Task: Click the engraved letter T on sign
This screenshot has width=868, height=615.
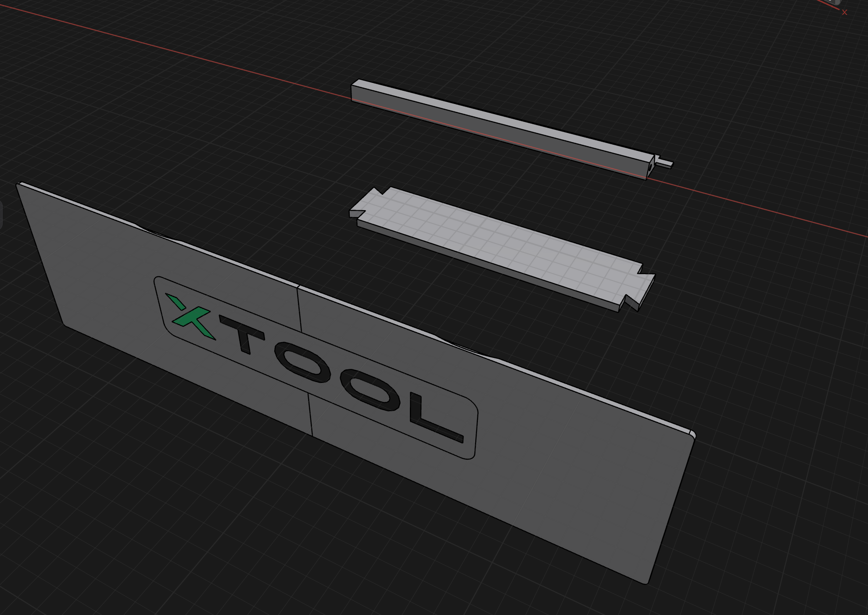Action: tap(241, 335)
